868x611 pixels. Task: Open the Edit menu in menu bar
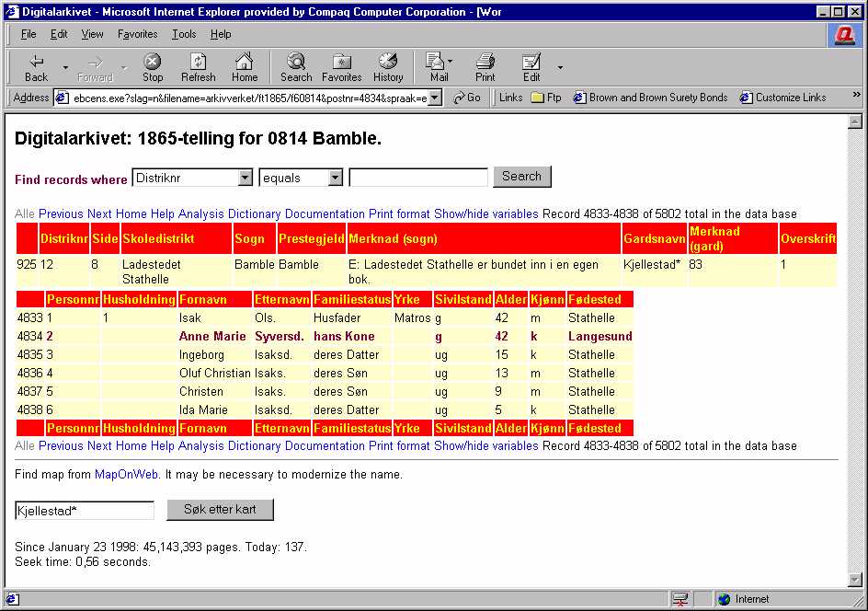[x=59, y=34]
